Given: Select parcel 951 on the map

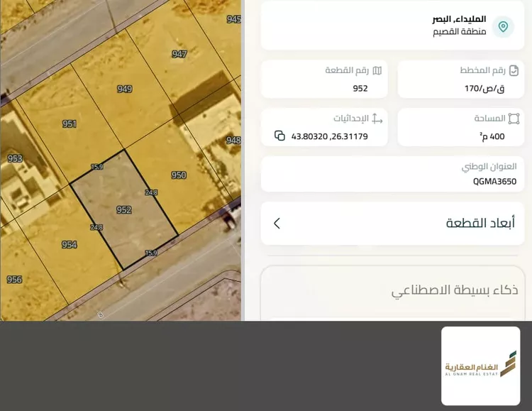Looking at the screenshot, I should point(70,124).
